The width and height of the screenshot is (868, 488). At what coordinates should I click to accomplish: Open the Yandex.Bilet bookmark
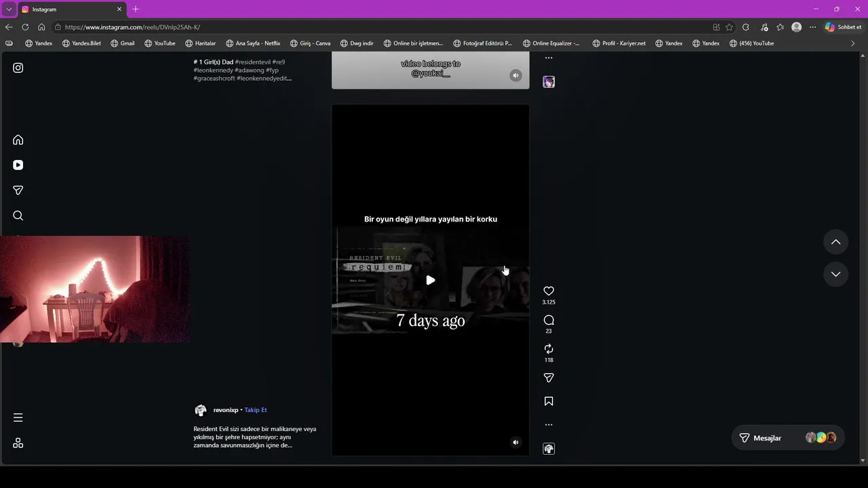[x=81, y=43]
